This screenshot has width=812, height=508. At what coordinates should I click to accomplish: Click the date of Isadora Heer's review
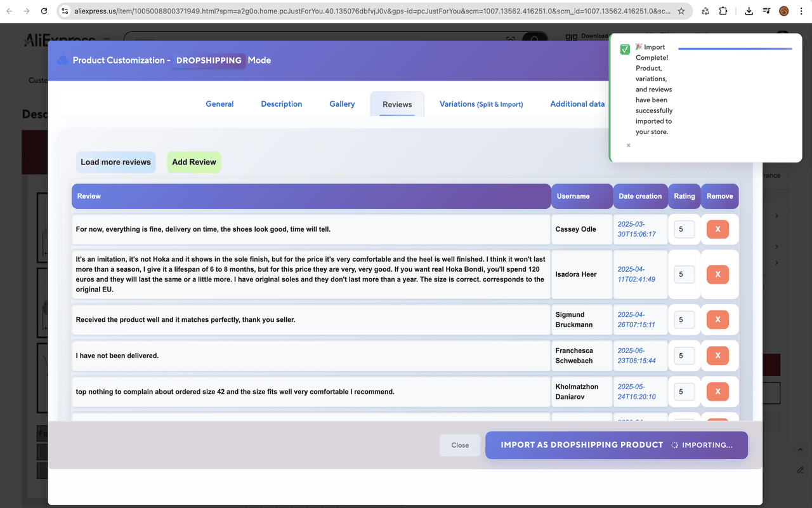636,274
